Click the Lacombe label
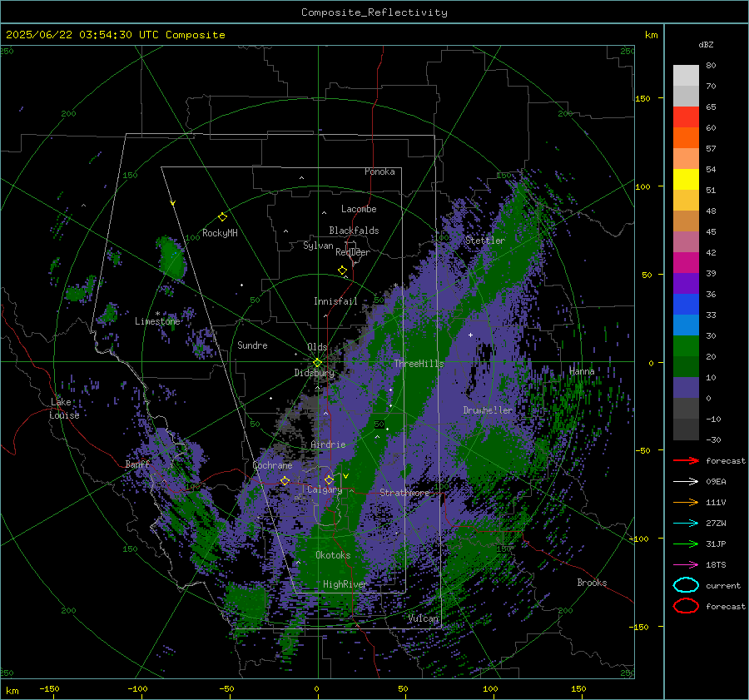 click(359, 209)
